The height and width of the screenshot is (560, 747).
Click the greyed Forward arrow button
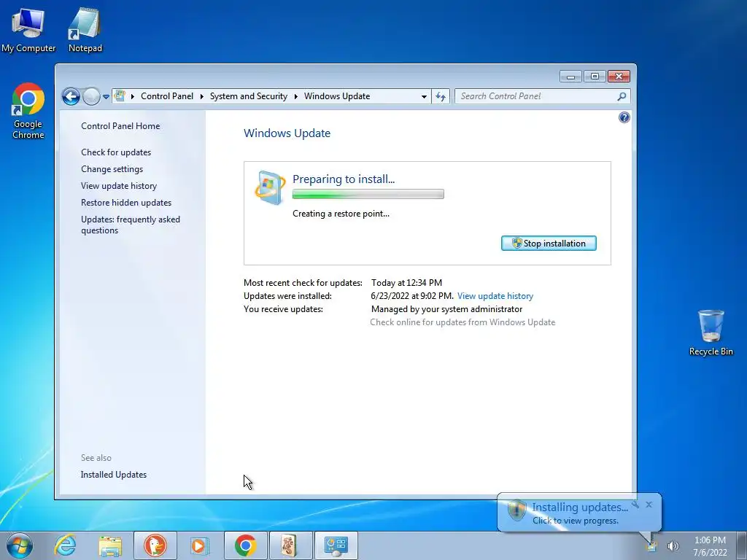pos(91,97)
